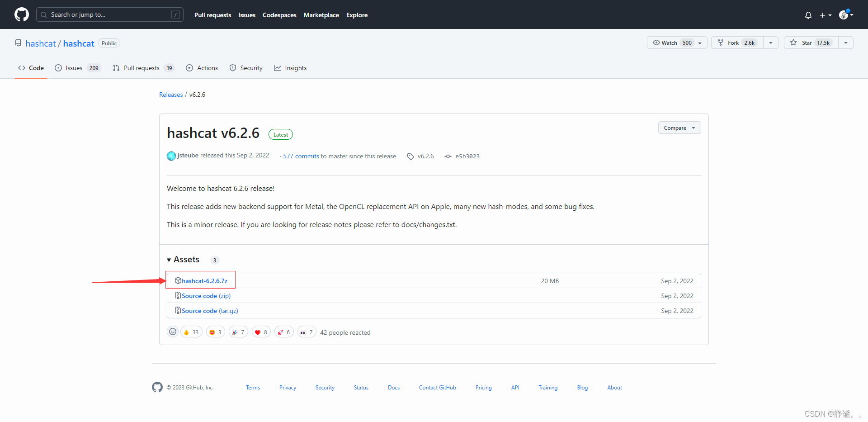This screenshot has height=422, width=868.
Task: Open Pull requests in top navigation
Action: pyautogui.click(x=212, y=15)
